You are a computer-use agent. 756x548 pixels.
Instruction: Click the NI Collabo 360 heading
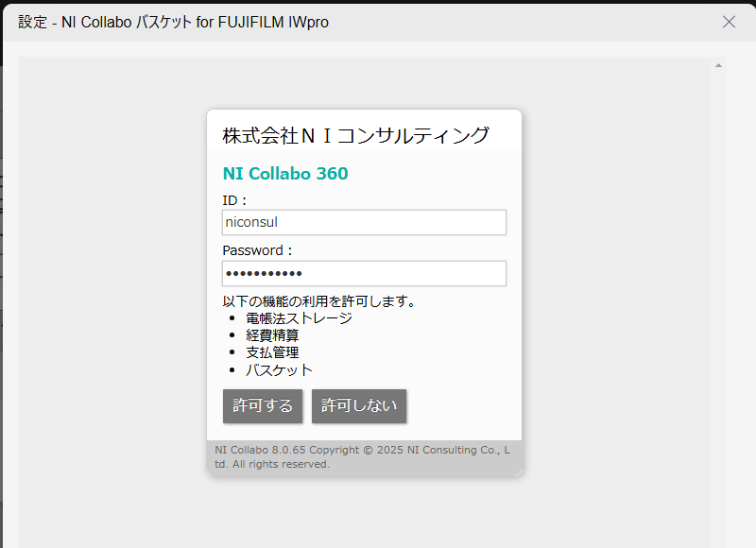(285, 174)
